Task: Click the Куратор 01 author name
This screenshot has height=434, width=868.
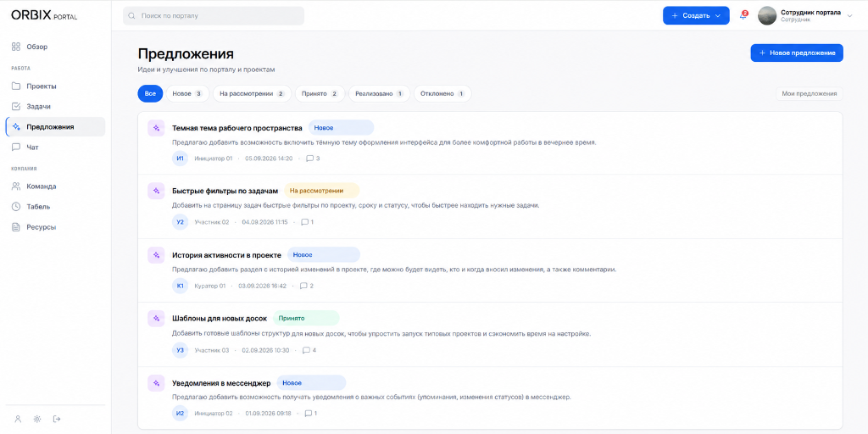Action: click(210, 287)
